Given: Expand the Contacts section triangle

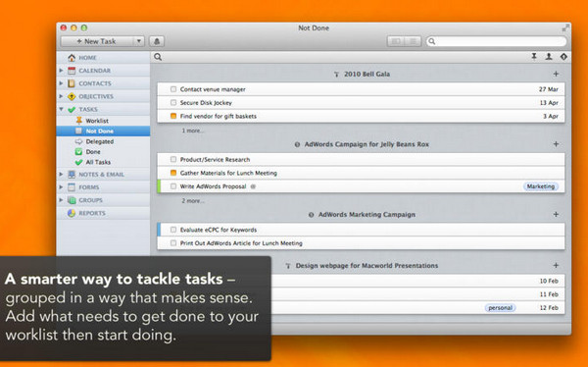Looking at the screenshot, I should click(61, 83).
